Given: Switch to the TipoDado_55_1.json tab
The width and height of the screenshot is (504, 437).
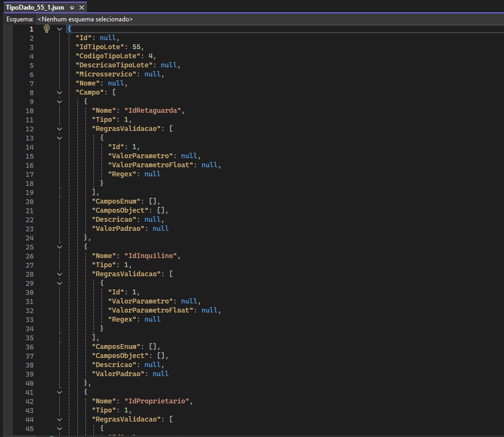Looking at the screenshot, I should tap(35, 8).
